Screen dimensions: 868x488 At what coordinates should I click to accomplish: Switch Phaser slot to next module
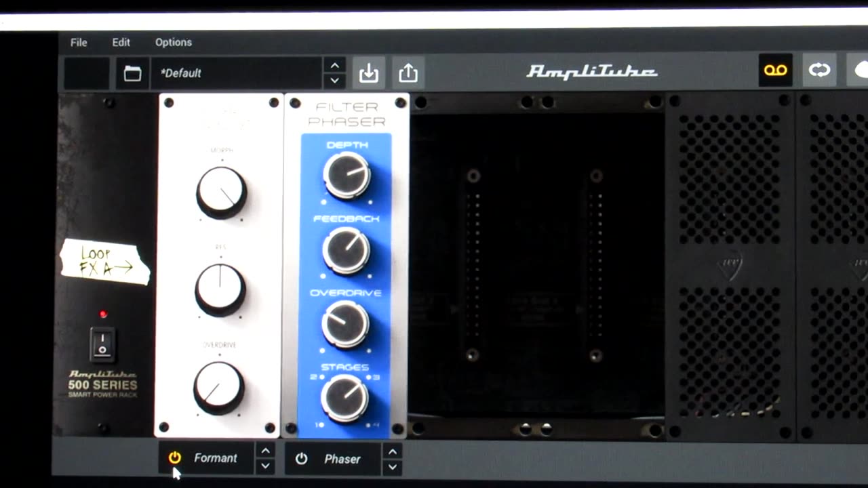point(393,467)
